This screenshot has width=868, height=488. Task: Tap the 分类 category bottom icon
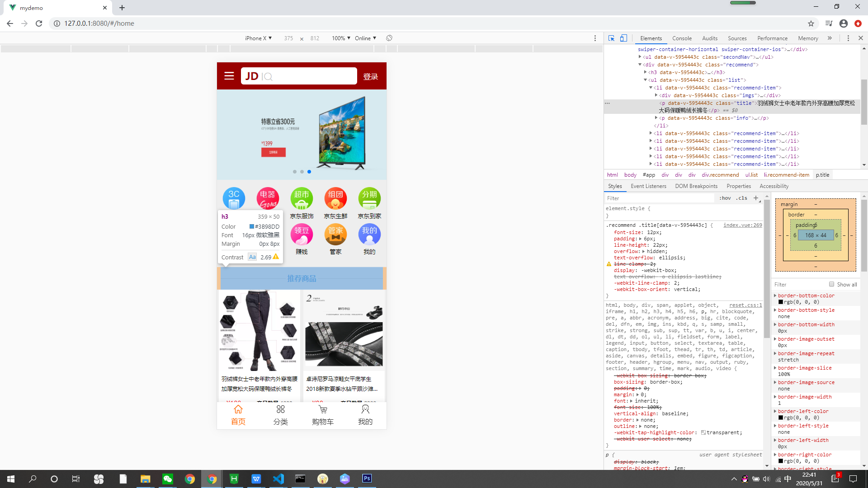pyautogui.click(x=281, y=410)
